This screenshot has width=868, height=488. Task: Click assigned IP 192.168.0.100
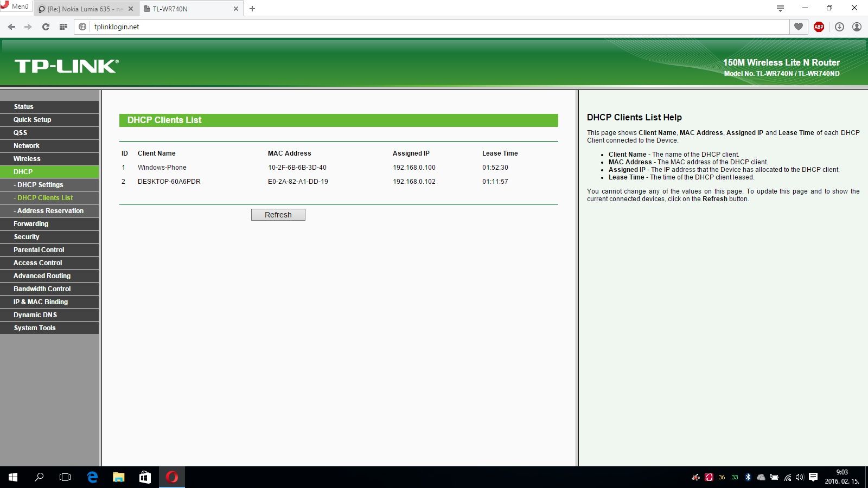pos(414,168)
